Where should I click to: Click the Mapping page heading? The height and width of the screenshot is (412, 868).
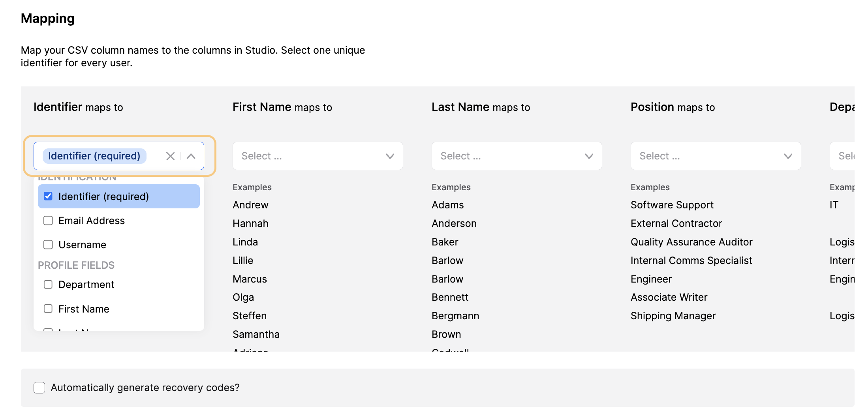(x=48, y=19)
